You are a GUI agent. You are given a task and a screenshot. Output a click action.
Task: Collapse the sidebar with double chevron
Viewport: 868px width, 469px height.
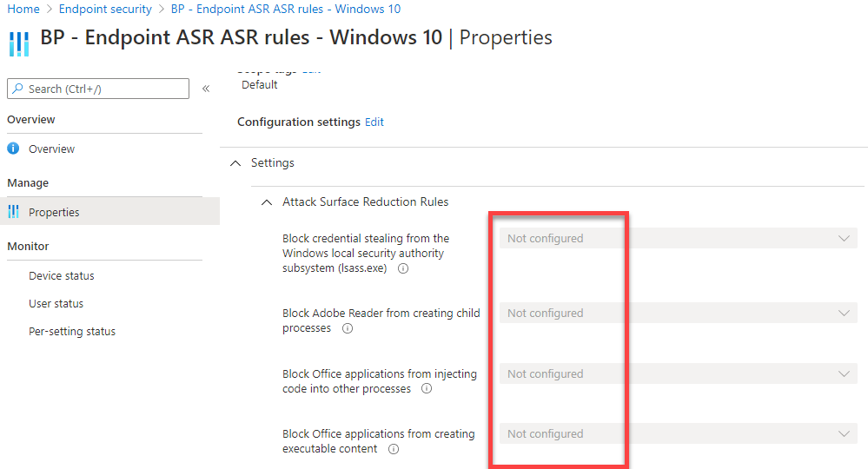pyautogui.click(x=206, y=89)
